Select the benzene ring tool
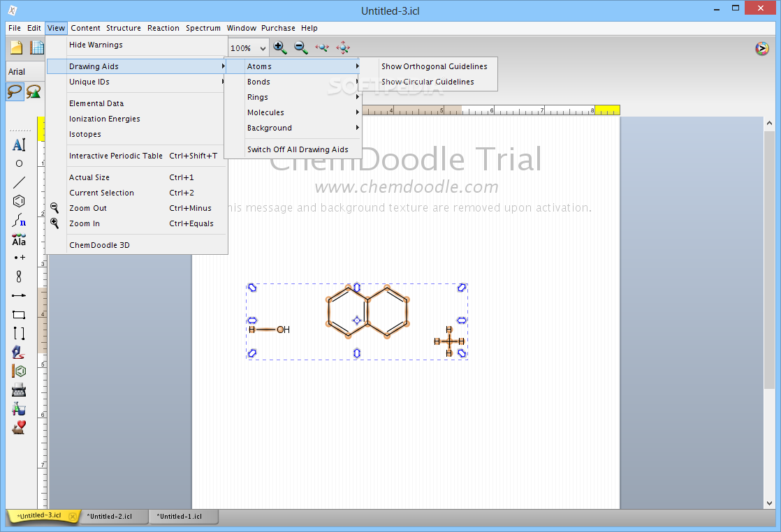 pyautogui.click(x=19, y=201)
